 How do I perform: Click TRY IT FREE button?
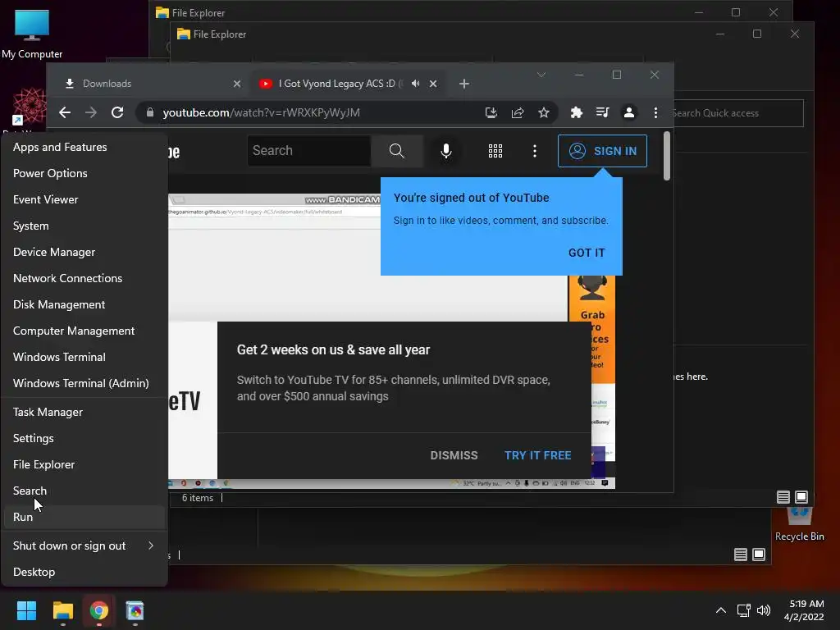[x=538, y=455]
